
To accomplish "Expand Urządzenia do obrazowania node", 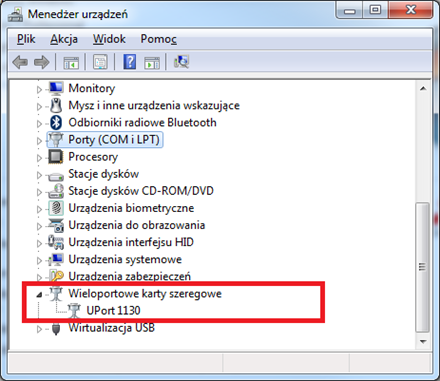I will click(39, 226).
